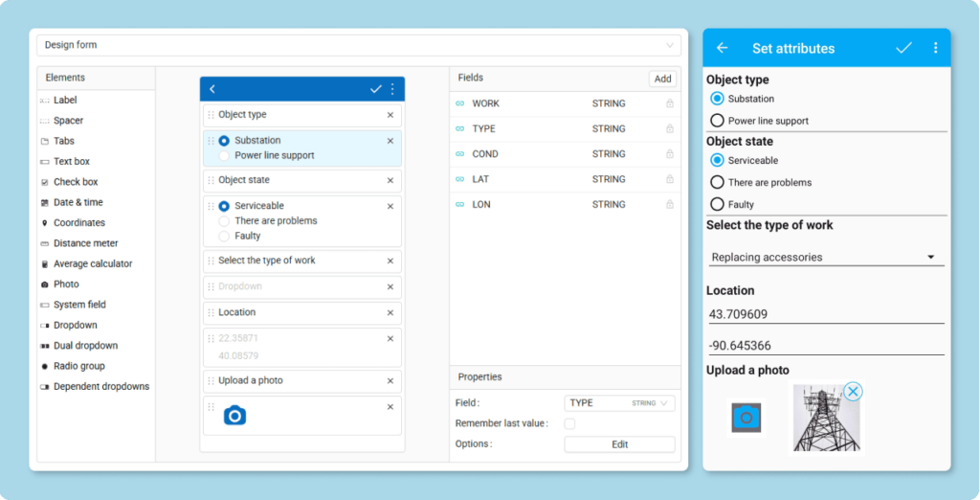
Task: Select the WORK field name
Action: coord(485,103)
